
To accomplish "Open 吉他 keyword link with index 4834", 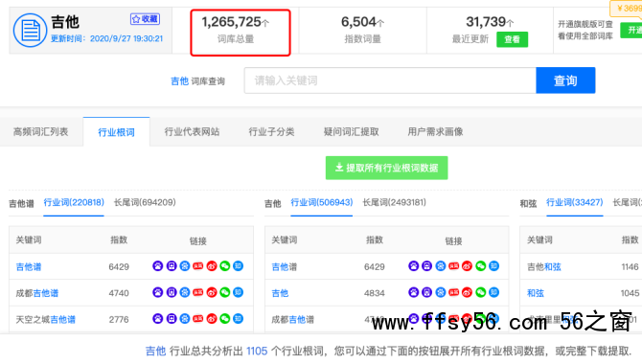I will tap(280, 293).
